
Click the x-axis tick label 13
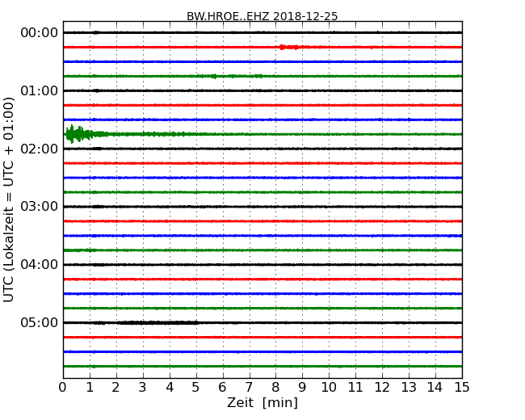click(409, 388)
